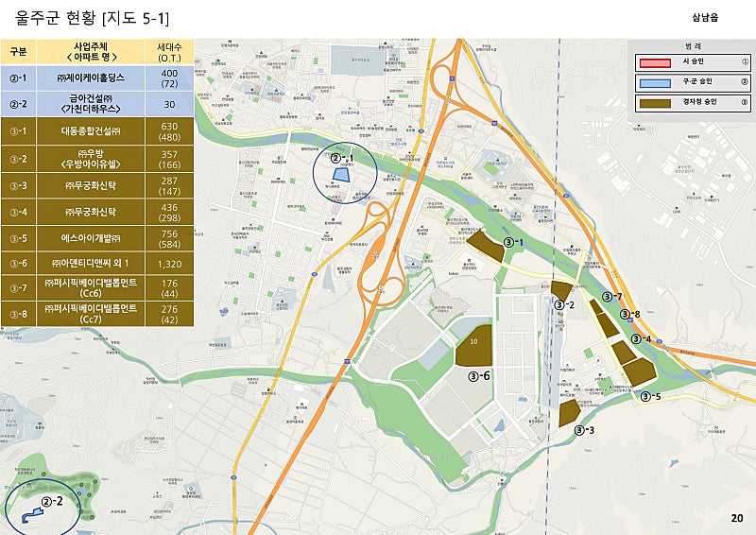Click the blue ②-2 site polygon on map
Screen dimensions: 756x535
[x=32, y=515]
